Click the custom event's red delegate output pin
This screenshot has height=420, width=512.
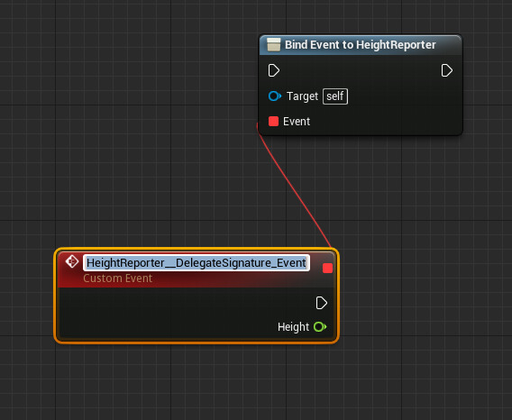(327, 269)
